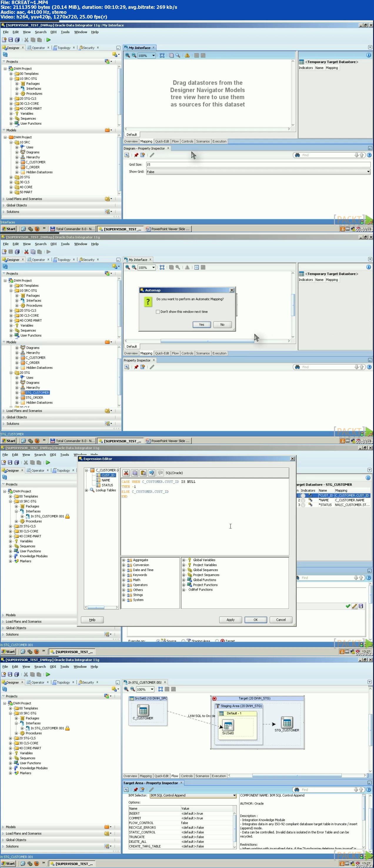
Task: Click the yellow warning triangle in My Interface toolbar
Action: 187,56
